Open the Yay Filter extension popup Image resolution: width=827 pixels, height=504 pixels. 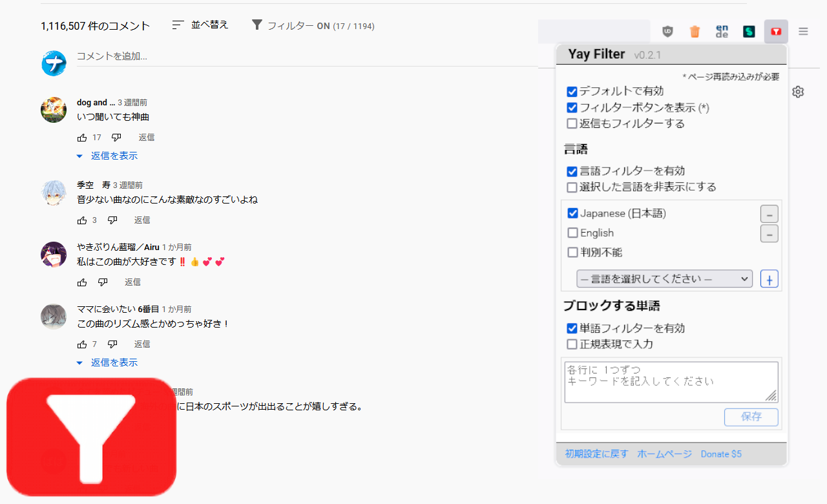tap(775, 31)
